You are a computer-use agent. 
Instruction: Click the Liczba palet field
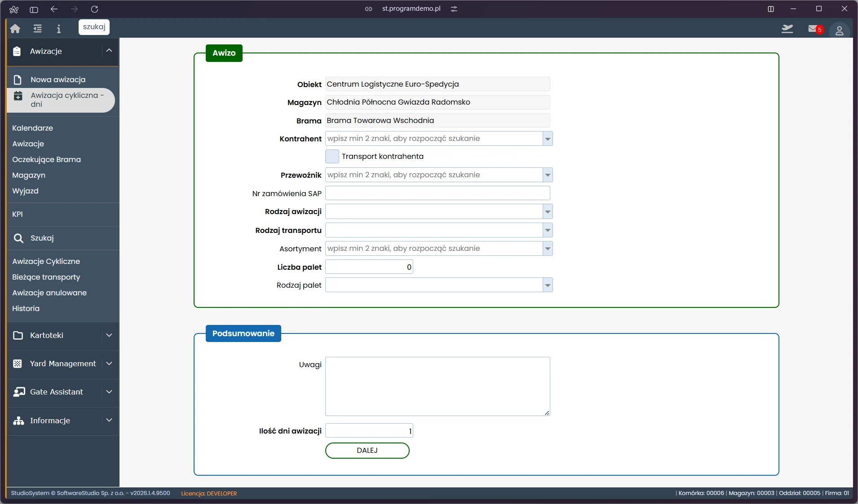pos(369,267)
